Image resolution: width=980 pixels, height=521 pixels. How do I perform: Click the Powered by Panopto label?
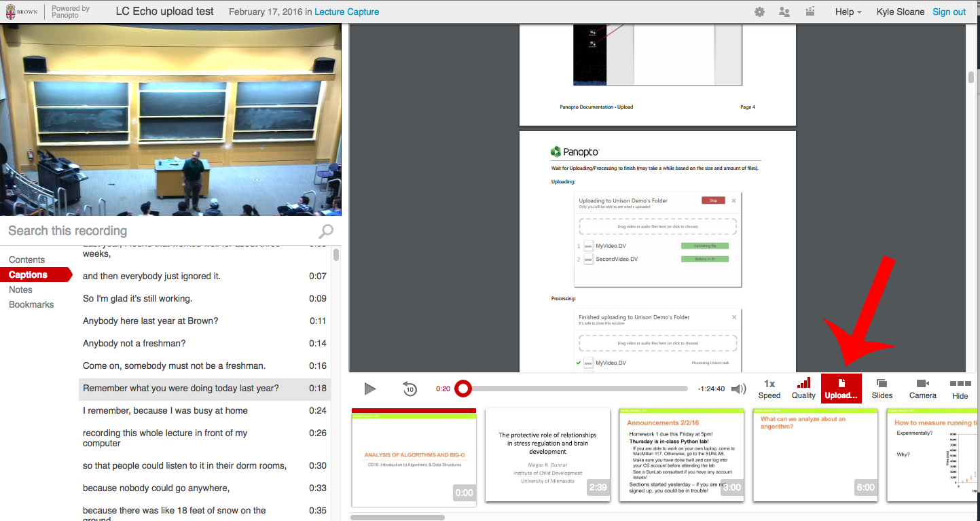coord(71,12)
